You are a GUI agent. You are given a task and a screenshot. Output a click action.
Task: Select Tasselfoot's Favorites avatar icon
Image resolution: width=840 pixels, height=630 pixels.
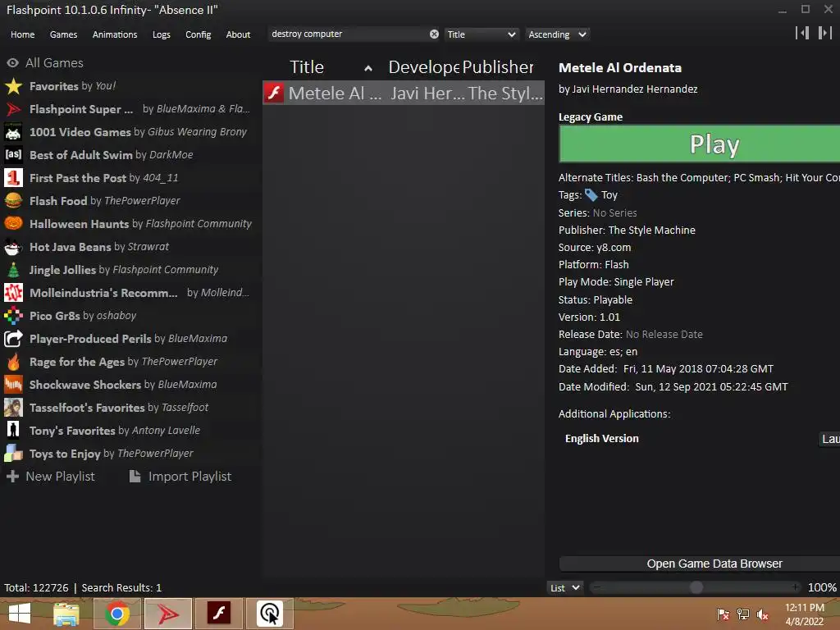tap(13, 408)
